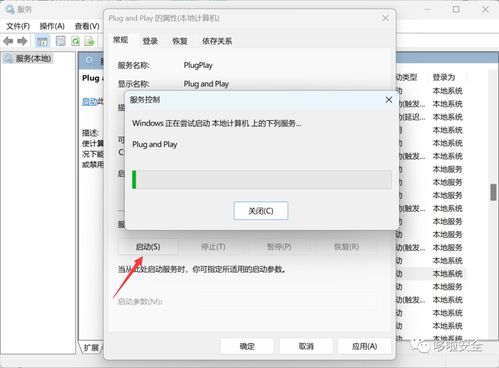Click the forward arrow toolbar icon
The image size is (499, 368).
click(22, 41)
